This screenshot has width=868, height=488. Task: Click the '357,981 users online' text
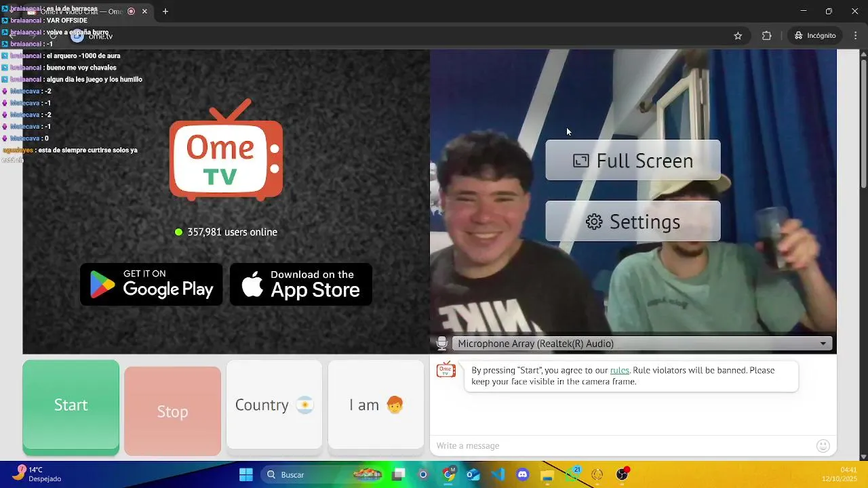[232, 232]
